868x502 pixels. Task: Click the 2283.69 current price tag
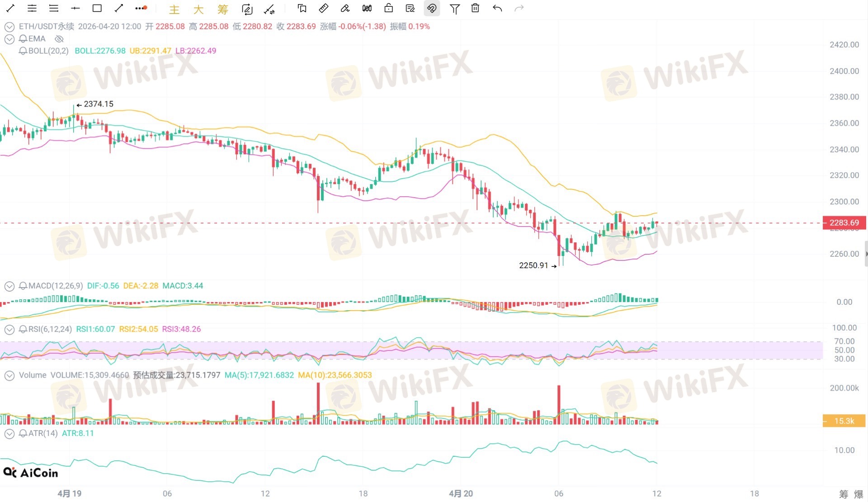point(844,223)
